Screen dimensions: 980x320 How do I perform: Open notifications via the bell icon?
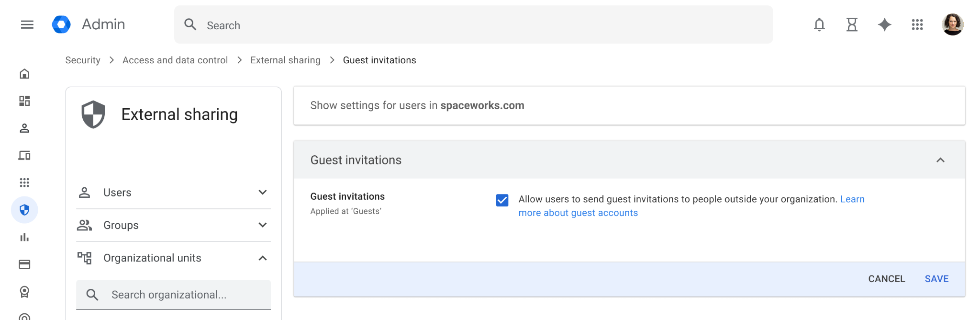[819, 25]
